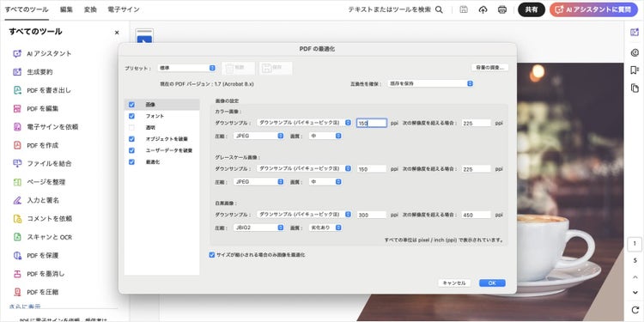
Task: Open the PDF を墨消し tool
Action: pyautogui.click(x=39, y=274)
